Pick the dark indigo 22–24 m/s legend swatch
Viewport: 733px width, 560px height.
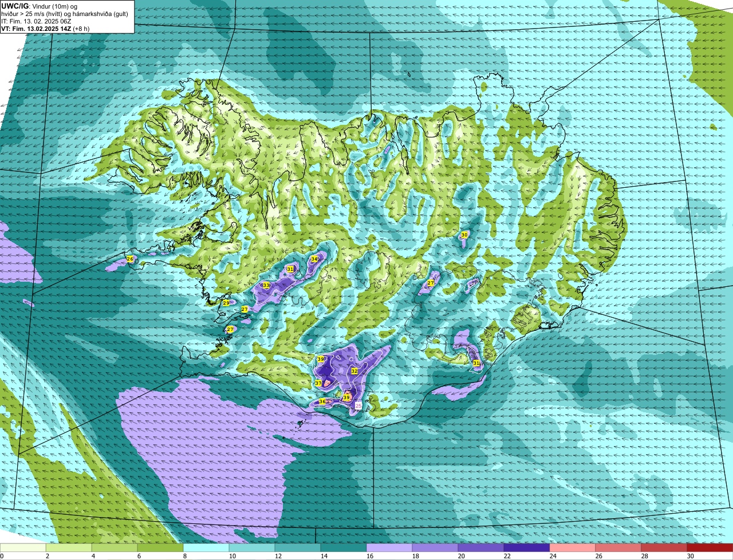(x=527, y=547)
